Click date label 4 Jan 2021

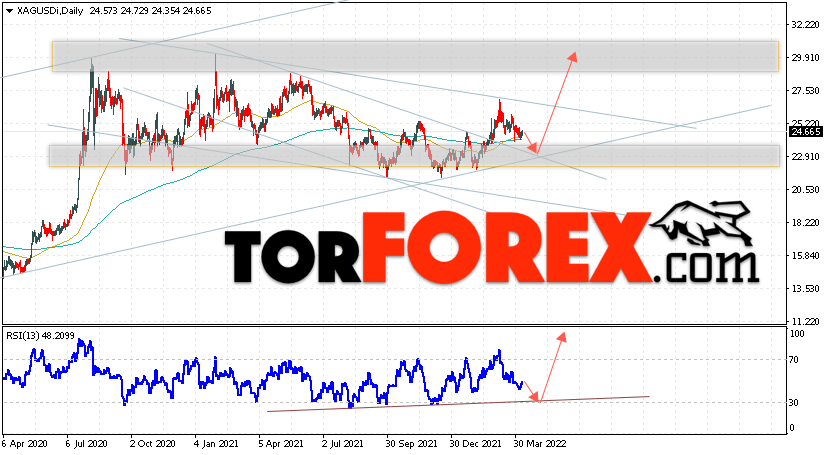tap(216, 444)
